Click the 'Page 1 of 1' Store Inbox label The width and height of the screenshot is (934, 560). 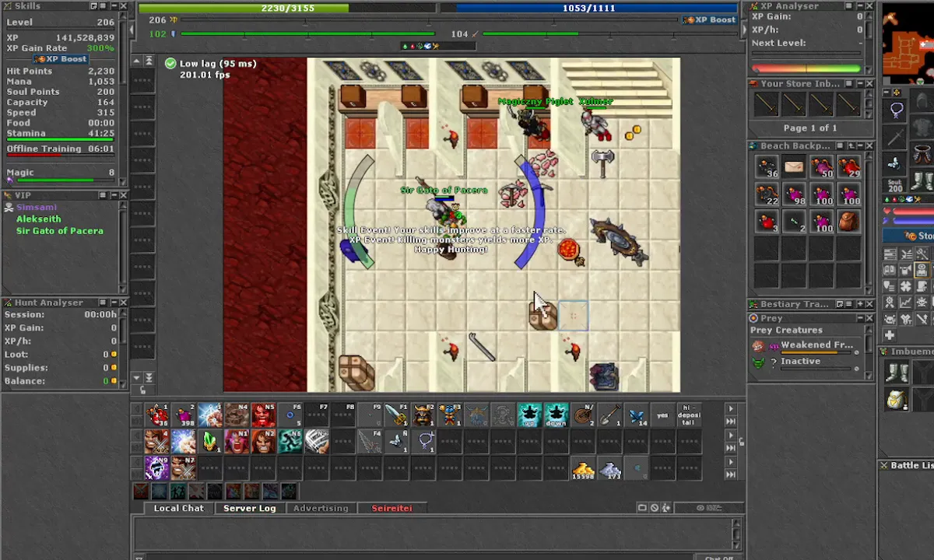pos(809,128)
